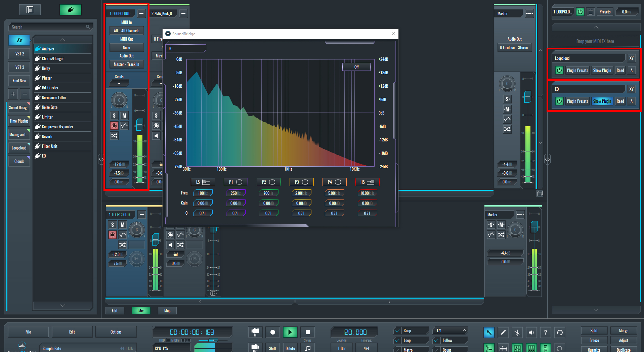Select the pointer arrow tool
This screenshot has width=644, height=352.
(x=489, y=333)
